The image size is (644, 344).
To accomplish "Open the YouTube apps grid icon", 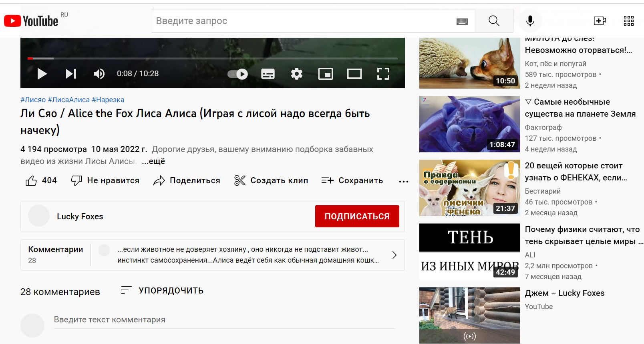I will coord(629,21).
